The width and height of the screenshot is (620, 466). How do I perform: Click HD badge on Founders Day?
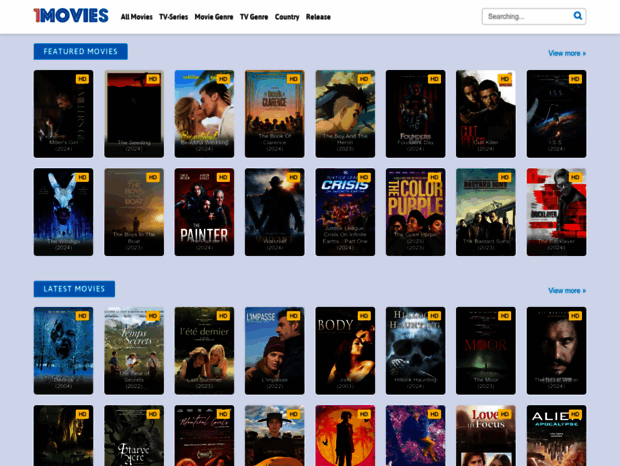click(434, 79)
